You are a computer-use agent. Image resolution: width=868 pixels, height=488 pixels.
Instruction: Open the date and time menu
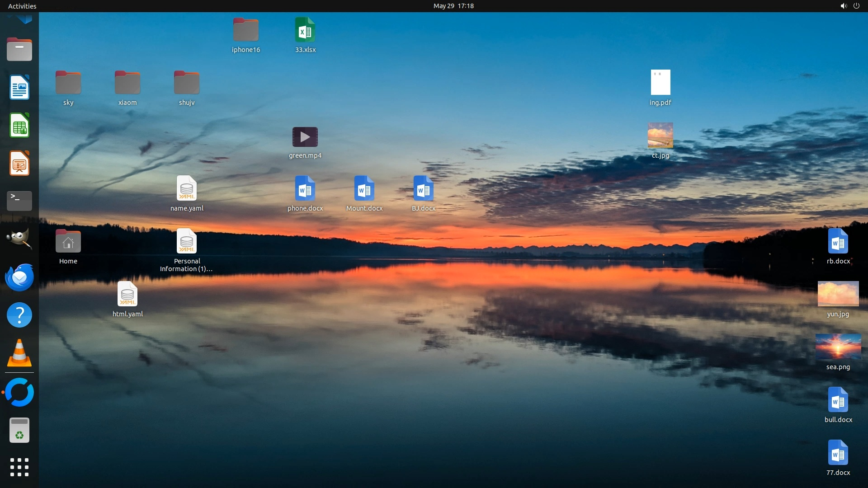click(x=453, y=6)
